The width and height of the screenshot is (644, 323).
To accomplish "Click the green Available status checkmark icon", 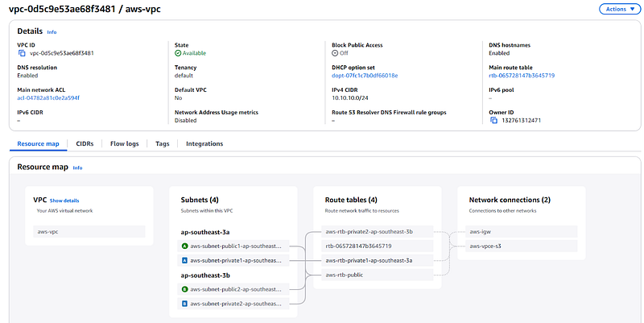I will click(178, 53).
